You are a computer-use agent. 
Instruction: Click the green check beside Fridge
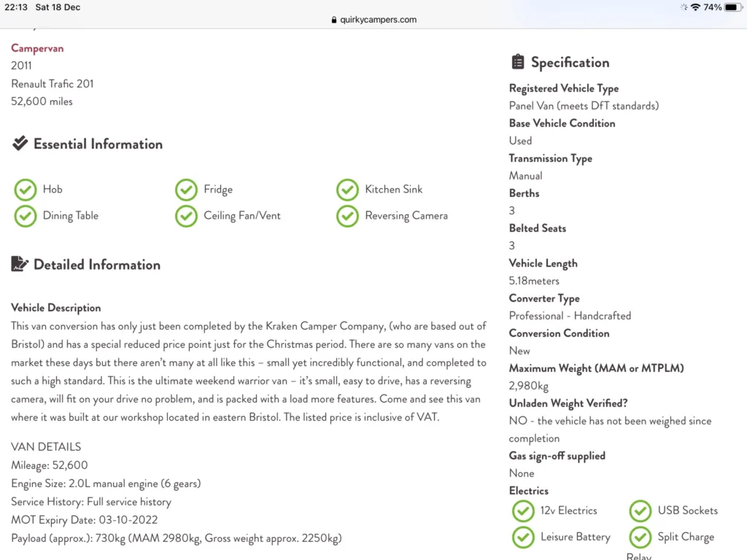pos(186,190)
